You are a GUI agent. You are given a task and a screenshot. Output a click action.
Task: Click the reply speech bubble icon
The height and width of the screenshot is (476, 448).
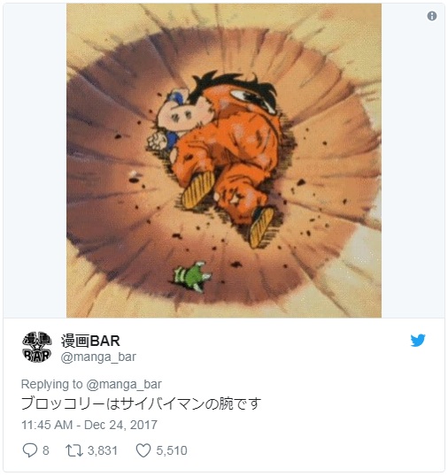click(x=30, y=449)
